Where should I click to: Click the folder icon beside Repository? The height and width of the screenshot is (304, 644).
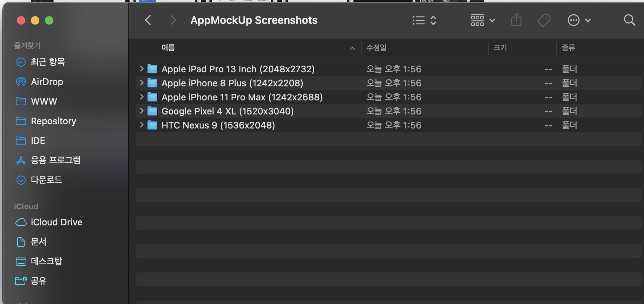coord(21,121)
